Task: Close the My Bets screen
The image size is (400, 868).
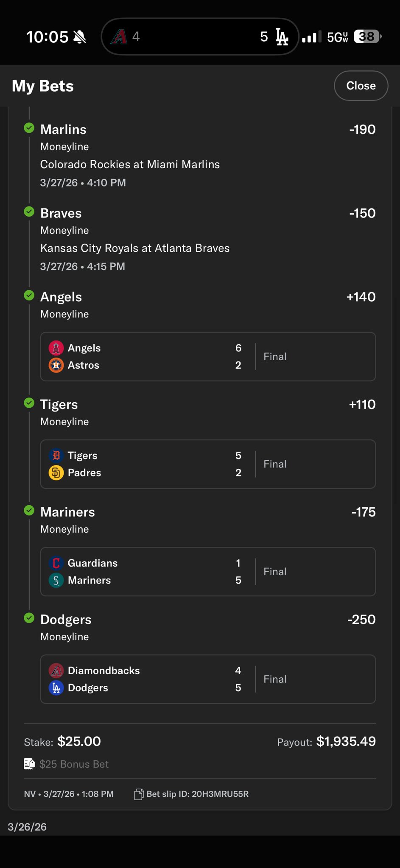Action: pyautogui.click(x=361, y=86)
